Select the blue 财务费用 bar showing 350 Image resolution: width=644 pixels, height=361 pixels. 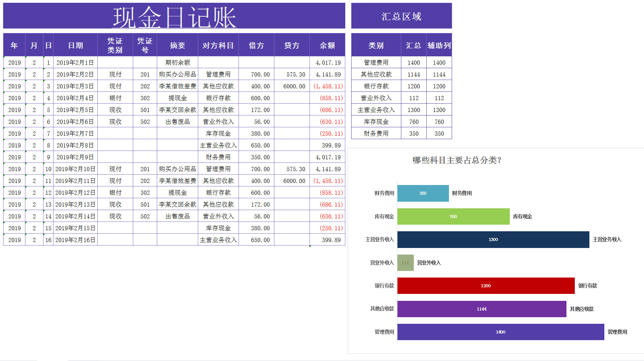click(x=423, y=193)
